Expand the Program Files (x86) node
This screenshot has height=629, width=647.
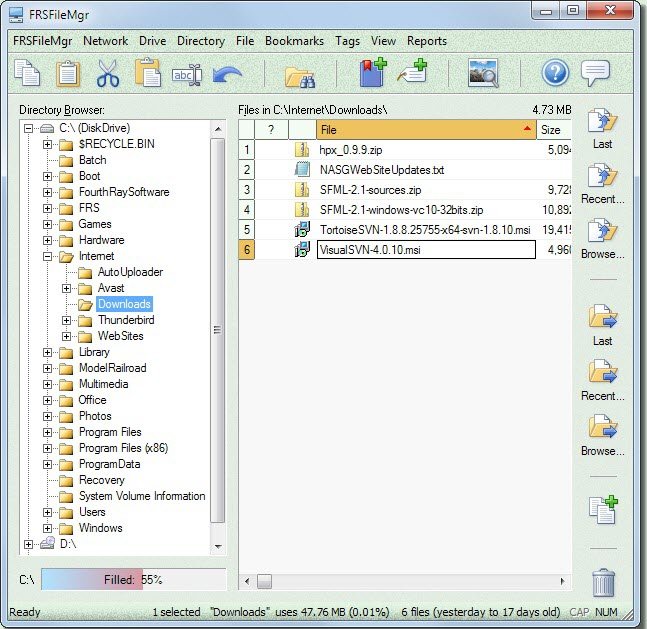[x=47, y=448]
